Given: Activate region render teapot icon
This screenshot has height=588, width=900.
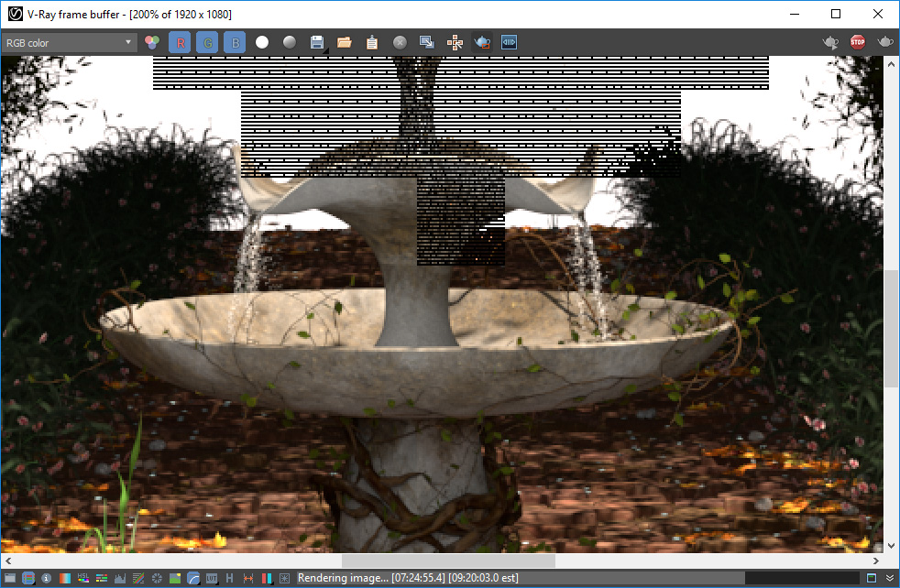Looking at the screenshot, I should pos(482,42).
